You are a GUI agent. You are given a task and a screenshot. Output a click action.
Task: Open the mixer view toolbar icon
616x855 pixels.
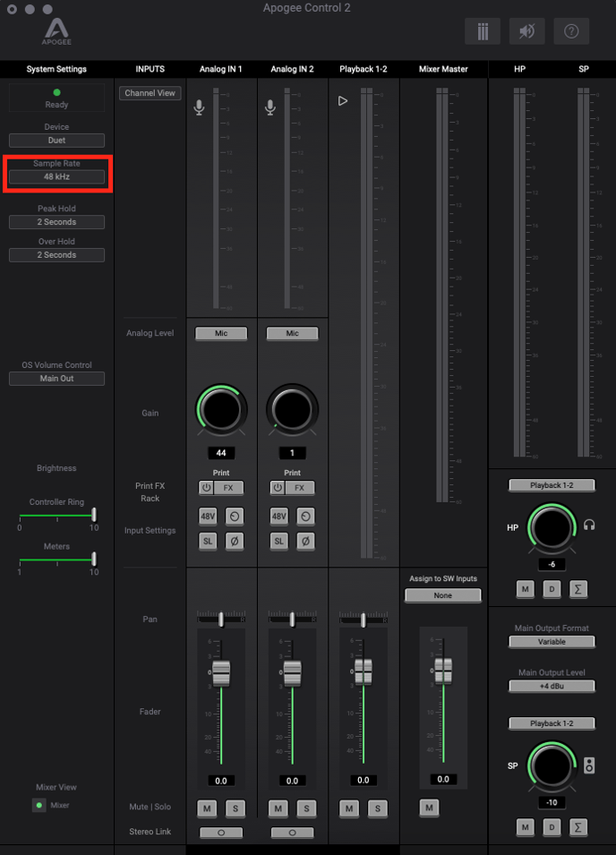click(x=483, y=31)
